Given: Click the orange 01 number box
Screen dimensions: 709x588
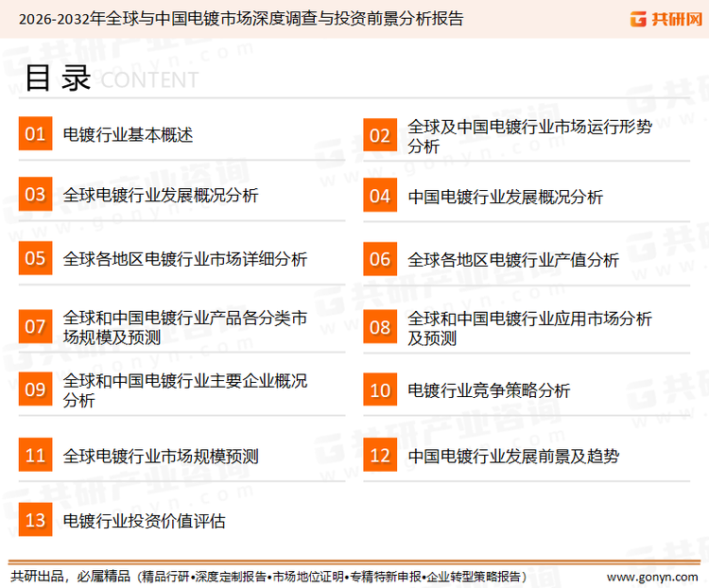Looking at the screenshot, I should [35, 134].
